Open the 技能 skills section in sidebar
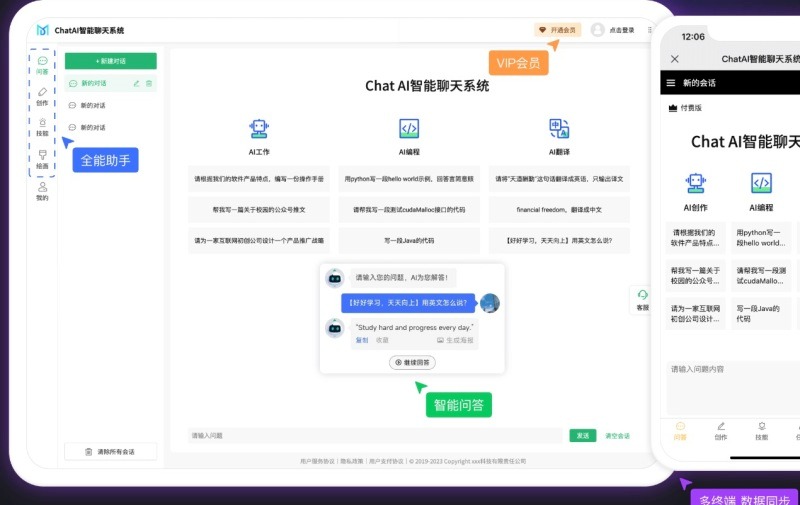Viewport: 800px width, 505px height. click(x=42, y=127)
